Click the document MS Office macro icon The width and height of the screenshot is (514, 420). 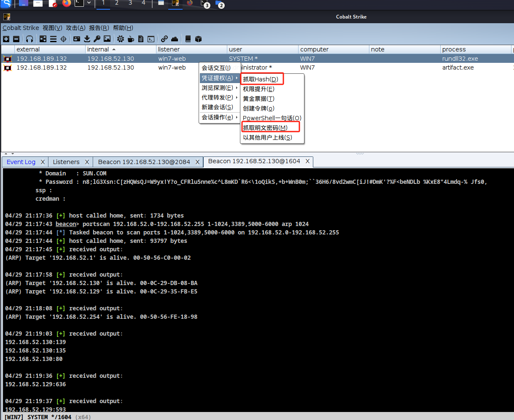point(141,39)
